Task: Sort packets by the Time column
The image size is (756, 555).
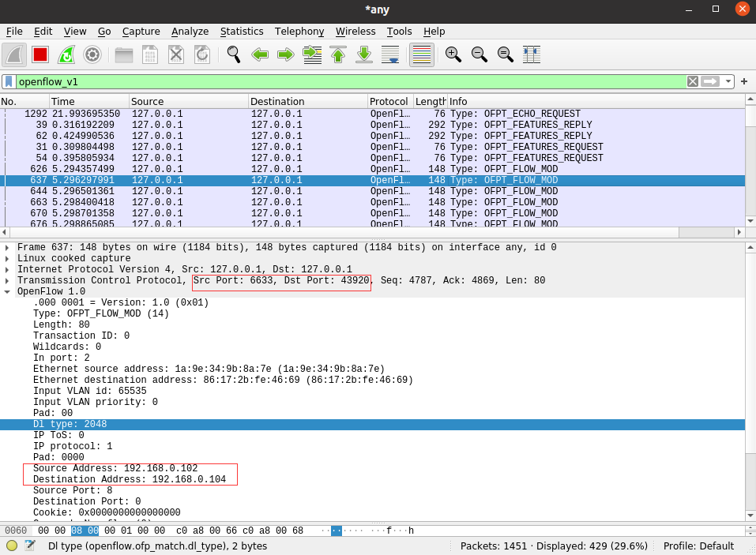Action: pos(88,102)
